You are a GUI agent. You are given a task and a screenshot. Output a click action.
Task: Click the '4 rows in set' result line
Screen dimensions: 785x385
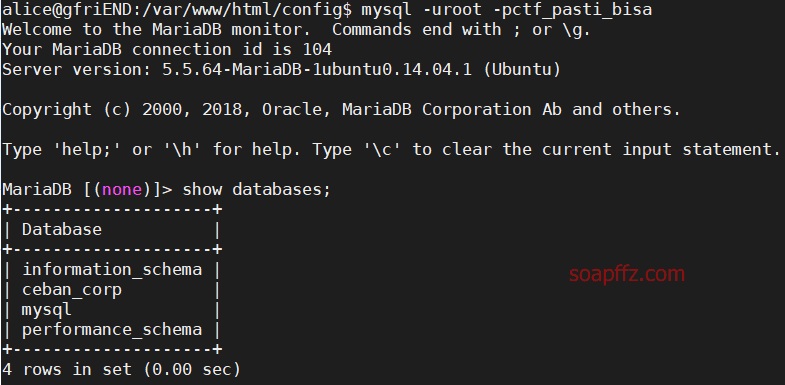click(x=122, y=370)
